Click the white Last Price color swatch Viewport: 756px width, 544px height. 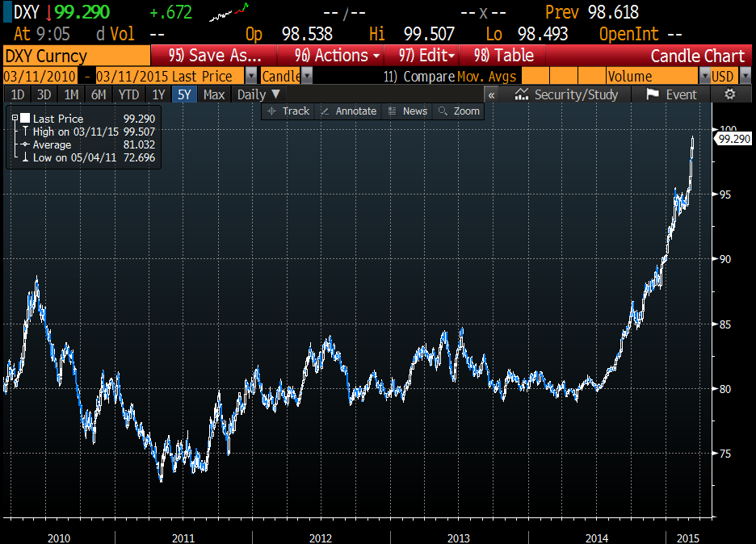pos(25,119)
